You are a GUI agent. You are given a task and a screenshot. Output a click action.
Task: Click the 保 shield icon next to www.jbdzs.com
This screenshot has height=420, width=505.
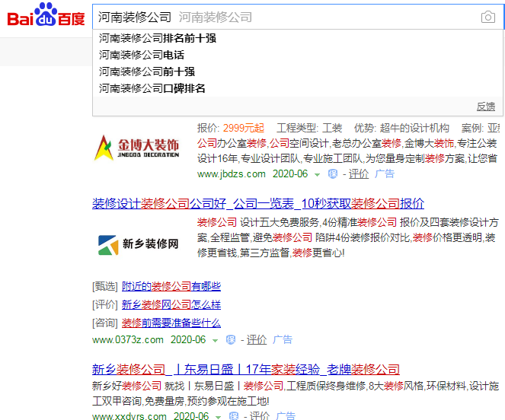tap(332, 173)
